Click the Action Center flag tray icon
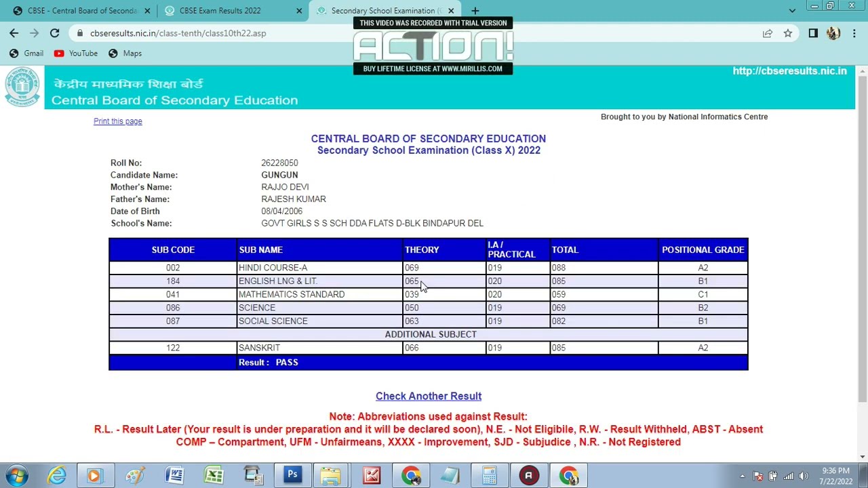Viewport: 868px width, 488px height. [757, 476]
